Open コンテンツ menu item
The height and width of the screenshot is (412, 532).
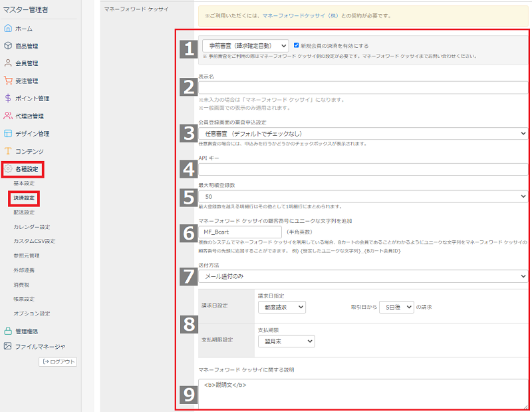click(29, 152)
